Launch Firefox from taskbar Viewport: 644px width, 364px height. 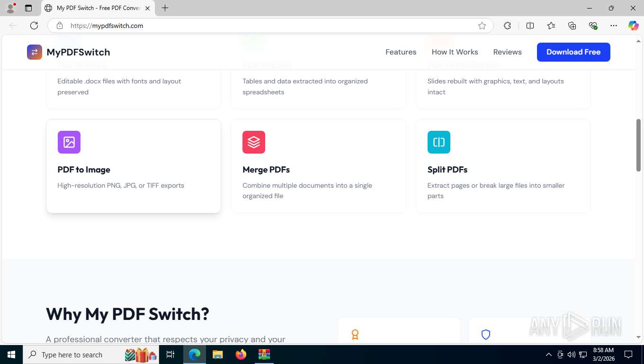click(x=241, y=355)
